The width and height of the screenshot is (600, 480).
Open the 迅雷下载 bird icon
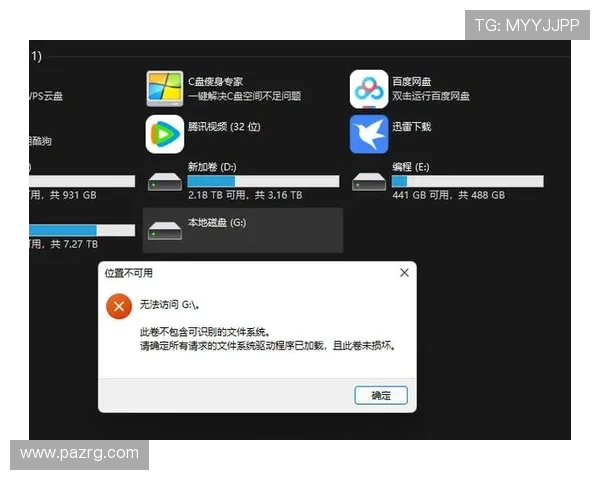coord(369,134)
